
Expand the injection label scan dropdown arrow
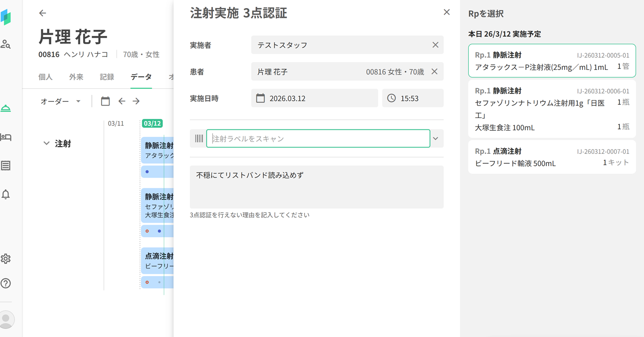pyautogui.click(x=435, y=139)
